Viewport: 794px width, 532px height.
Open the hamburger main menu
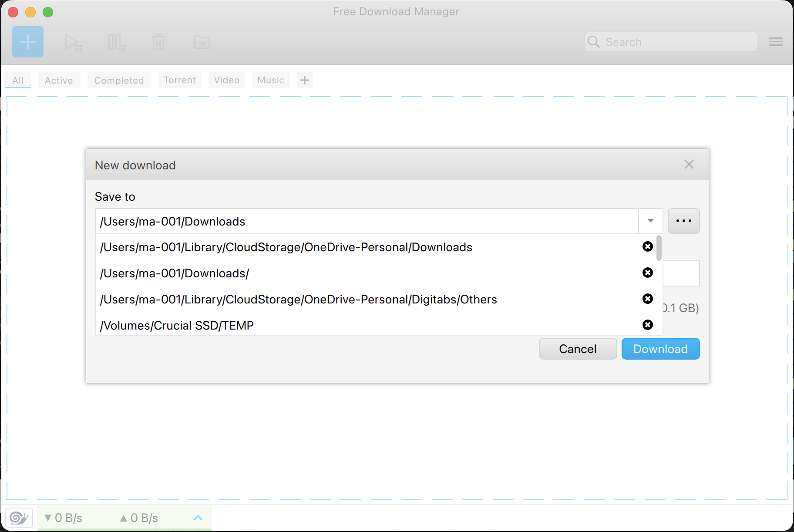tap(776, 42)
